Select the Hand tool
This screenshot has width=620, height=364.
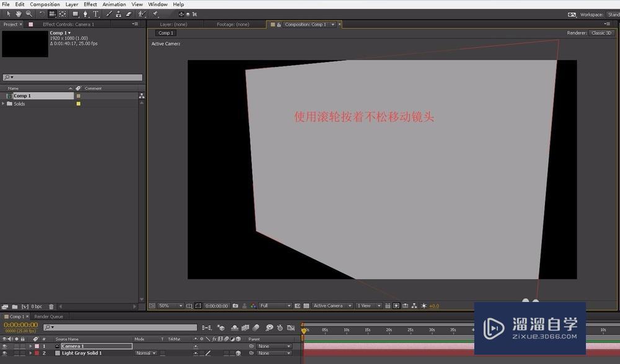tap(18, 14)
